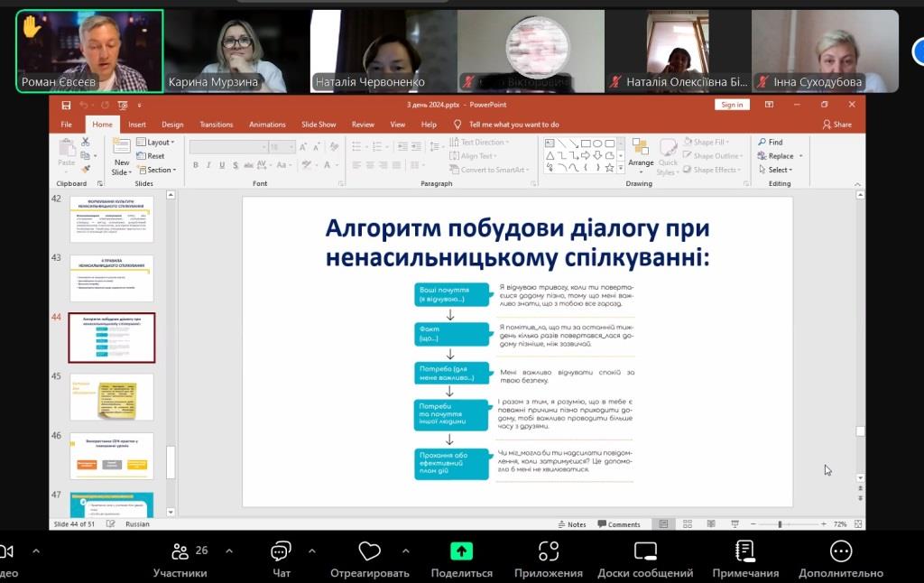Open the Shape Outline dropdown
The width and height of the screenshot is (924, 583).
[x=713, y=156]
